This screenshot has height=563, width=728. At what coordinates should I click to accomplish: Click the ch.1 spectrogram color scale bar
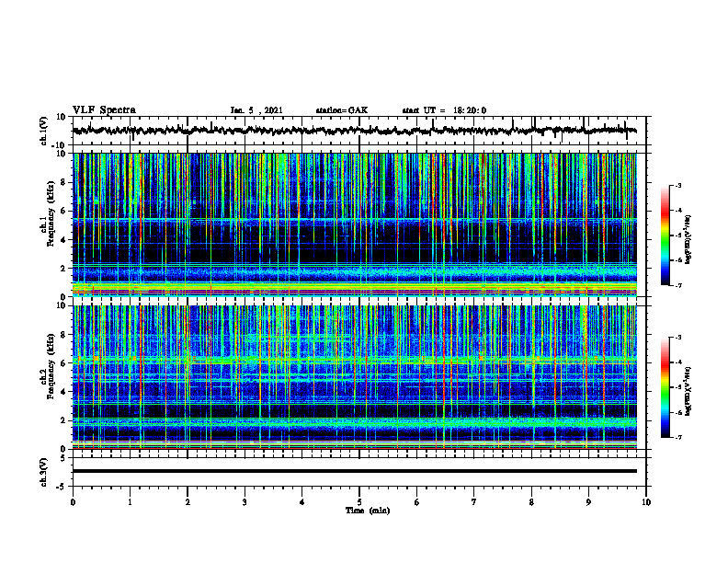[665, 236]
